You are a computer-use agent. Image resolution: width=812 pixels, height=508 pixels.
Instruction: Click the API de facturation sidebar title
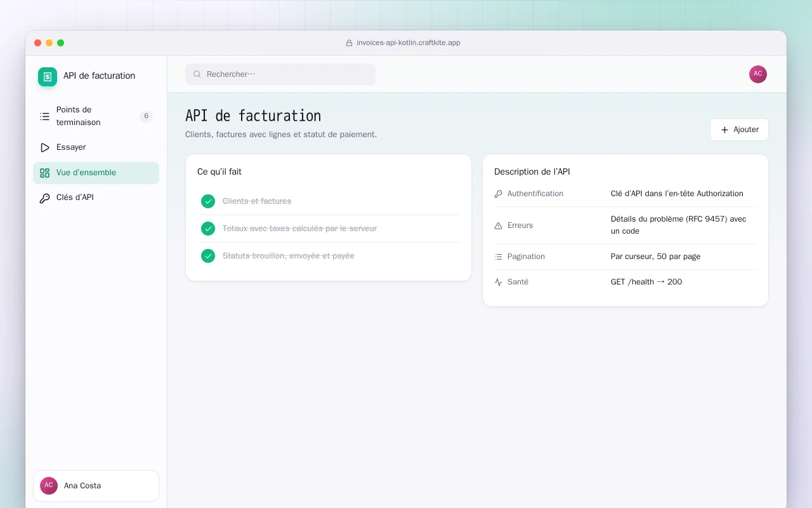tap(99, 76)
